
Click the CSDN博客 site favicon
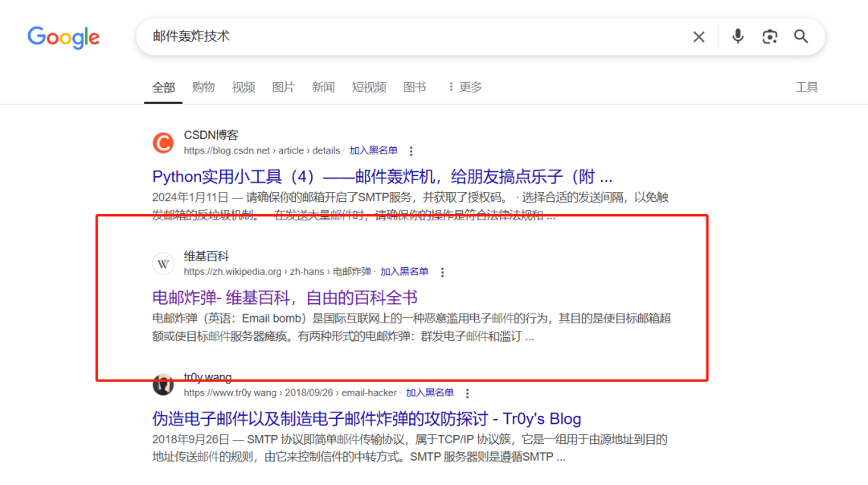click(163, 143)
